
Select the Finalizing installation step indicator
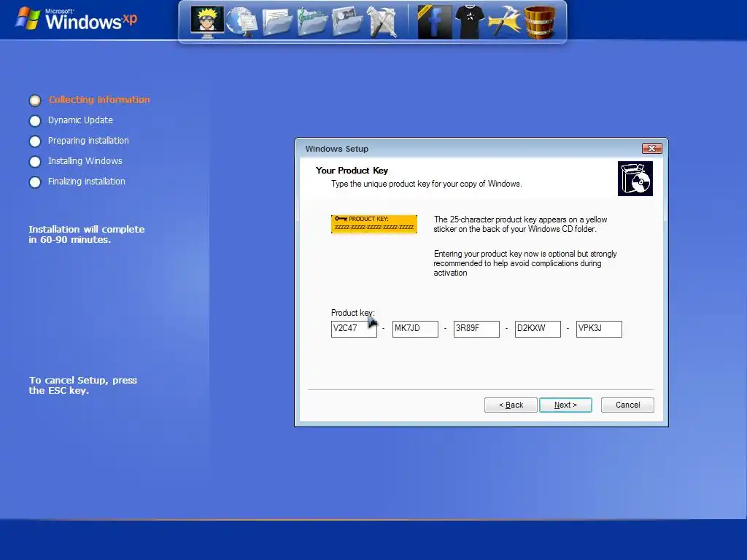click(x=35, y=182)
